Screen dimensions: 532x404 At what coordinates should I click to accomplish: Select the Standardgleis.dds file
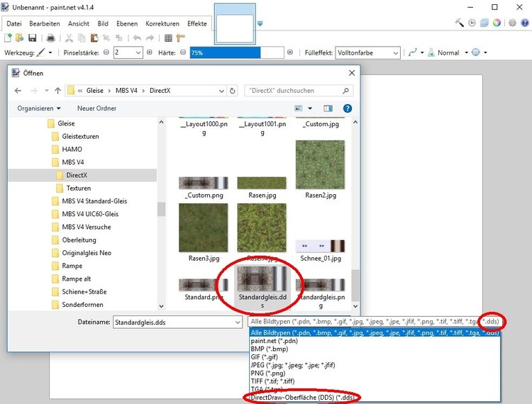pyautogui.click(x=262, y=288)
